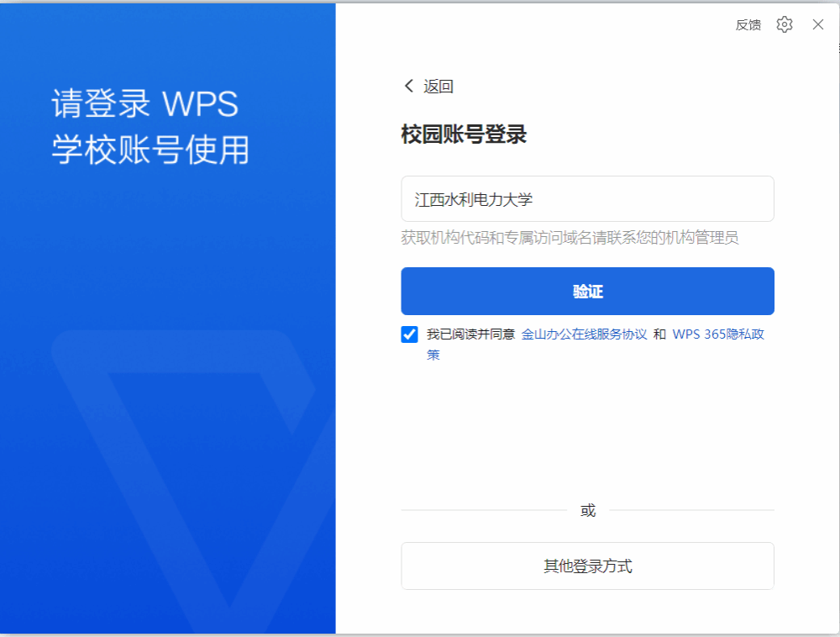Open the WPS 365隐私政策 link
This screenshot has height=637, width=840.
(x=718, y=334)
